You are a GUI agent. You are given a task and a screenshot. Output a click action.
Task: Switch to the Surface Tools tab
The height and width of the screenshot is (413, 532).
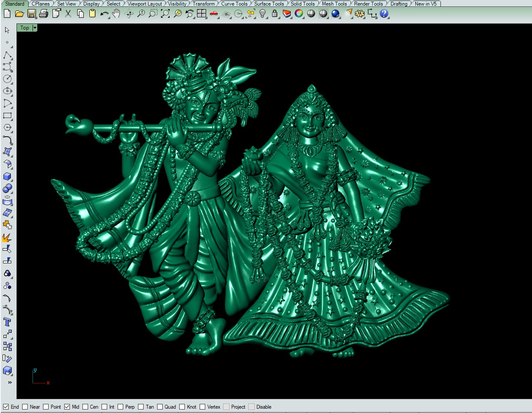[x=269, y=4]
